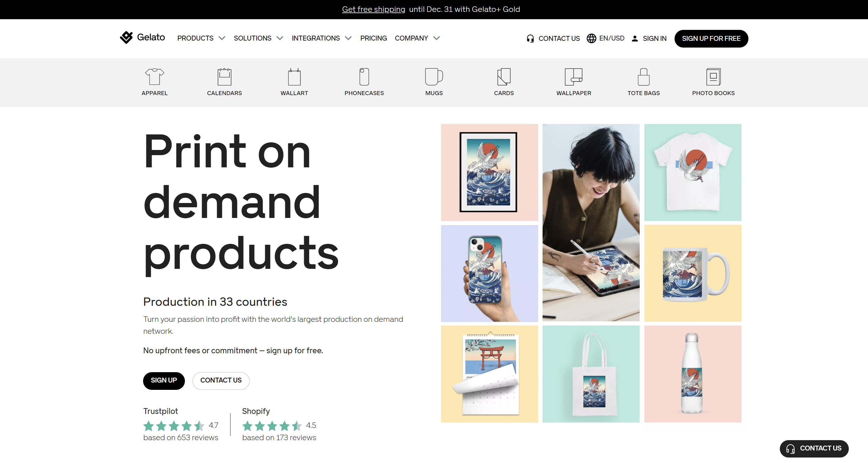Click the 4.7 Trustpilot score
The width and height of the screenshot is (868, 463).
[213, 425]
